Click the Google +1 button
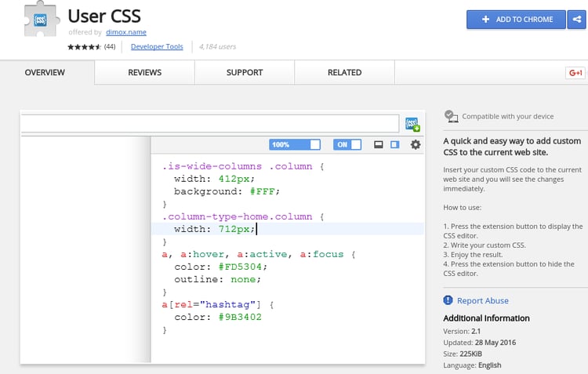The height and width of the screenshot is (374, 588). coord(576,73)
